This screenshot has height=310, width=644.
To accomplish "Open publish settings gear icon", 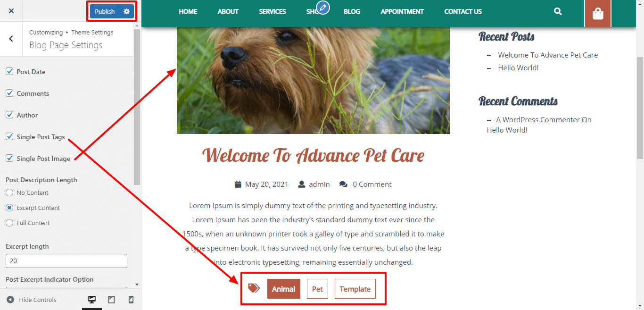I will [x=126, y=11].
